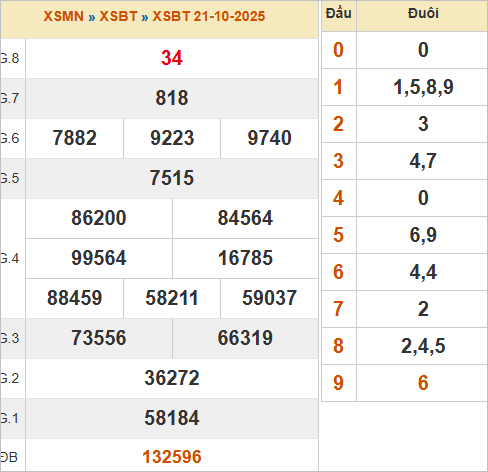This screenshot has width=488, height=472.
Task: Open the XSBT 21-10-2025 link
Action: (x=209, y=16)
